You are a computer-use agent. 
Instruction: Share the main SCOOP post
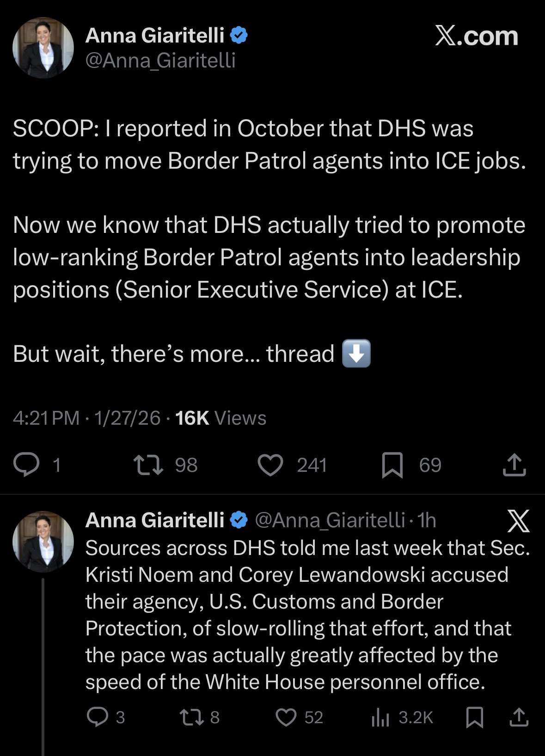(x=514, y=465)
